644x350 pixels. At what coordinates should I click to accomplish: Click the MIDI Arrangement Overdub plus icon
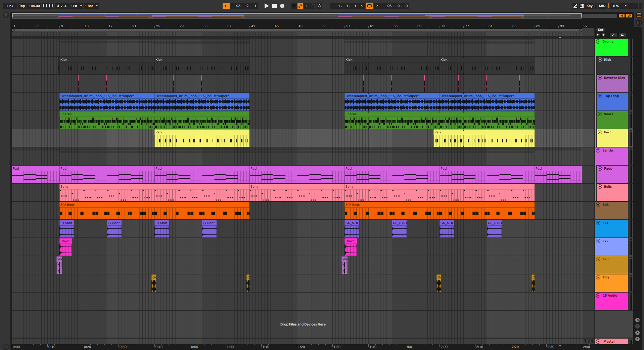(294, 6)
